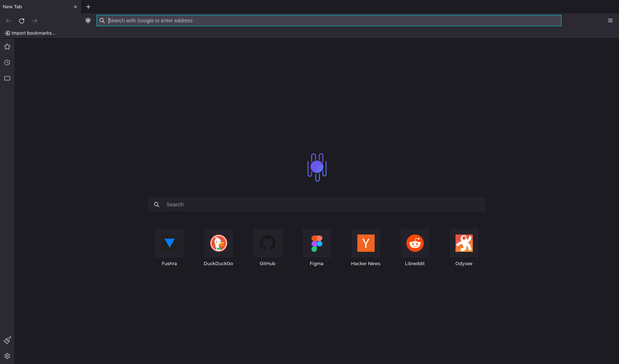
Task: Open settings gear icon in sidebar
Action: point(7,356)
